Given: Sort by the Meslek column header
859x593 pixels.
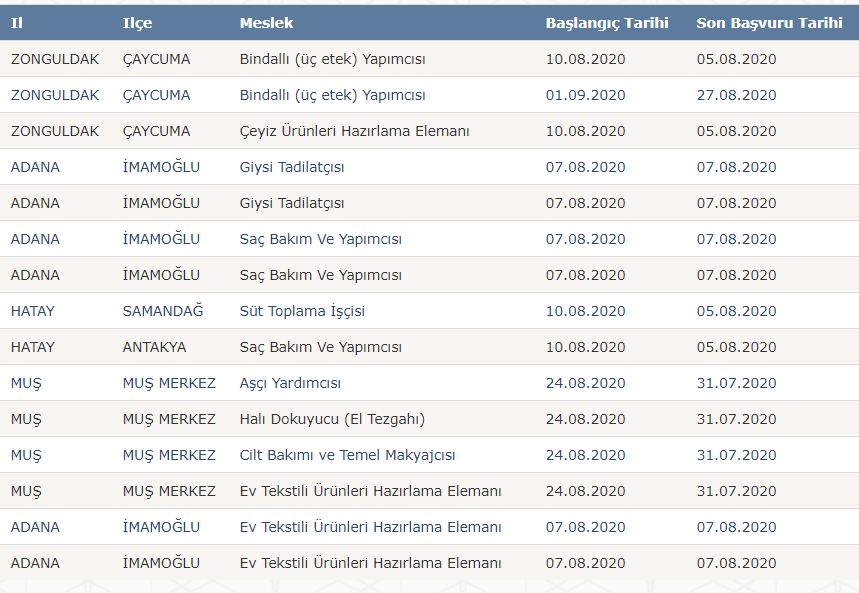Looking at the screenshot, I should pos(266,23).
